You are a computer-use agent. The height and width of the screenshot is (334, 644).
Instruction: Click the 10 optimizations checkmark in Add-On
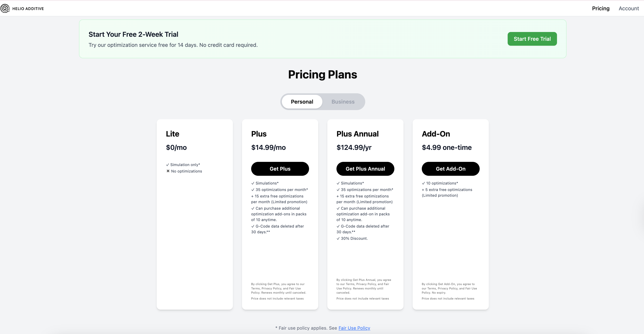(423, 183)
